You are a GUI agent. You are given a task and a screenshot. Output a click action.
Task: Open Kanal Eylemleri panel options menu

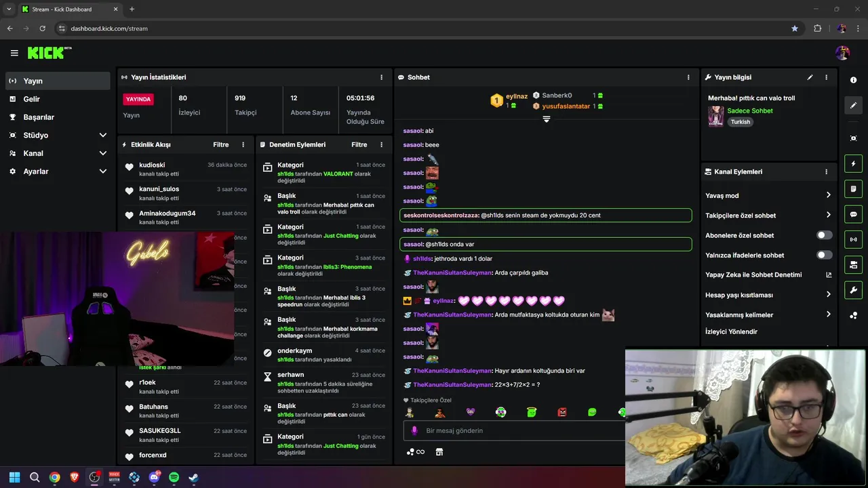click(826, 172)
